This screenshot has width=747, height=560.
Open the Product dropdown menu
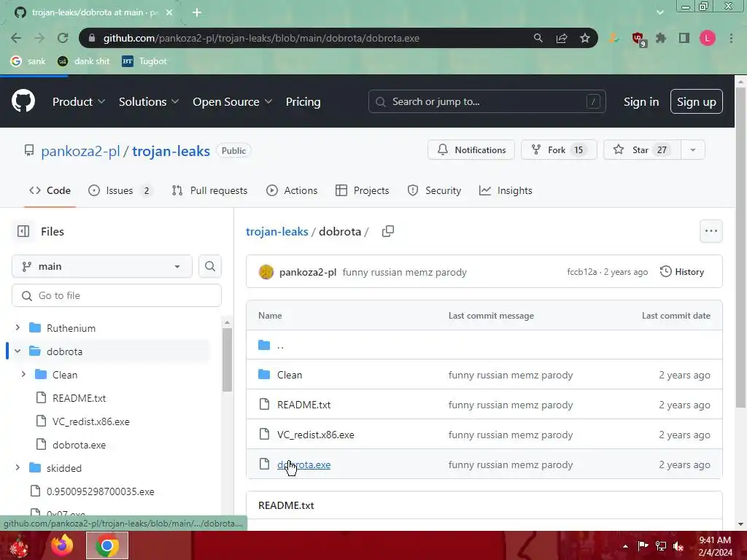79,101
